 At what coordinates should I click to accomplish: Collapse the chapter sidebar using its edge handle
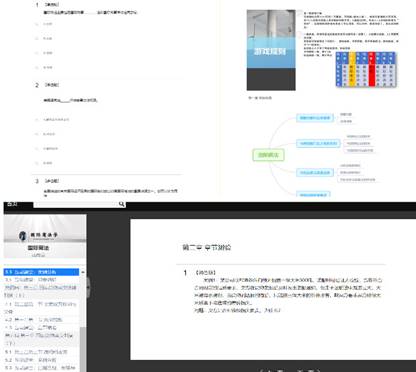pos(88,287)
